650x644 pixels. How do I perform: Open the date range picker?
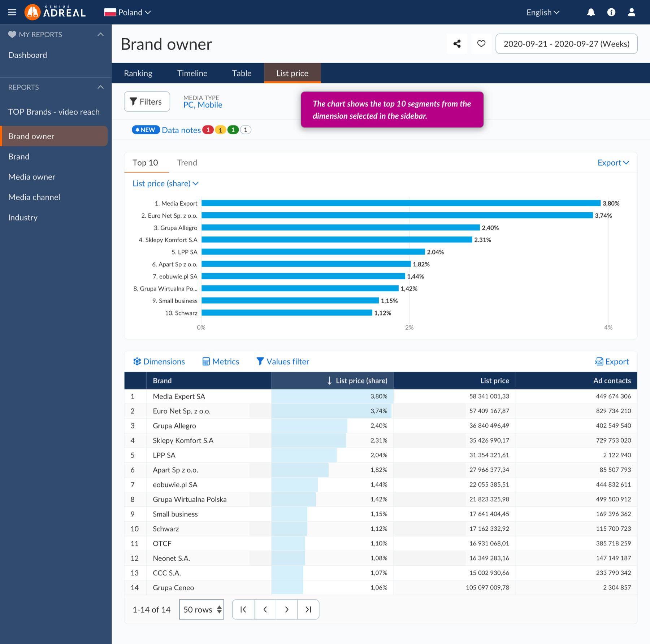point(566,44)
